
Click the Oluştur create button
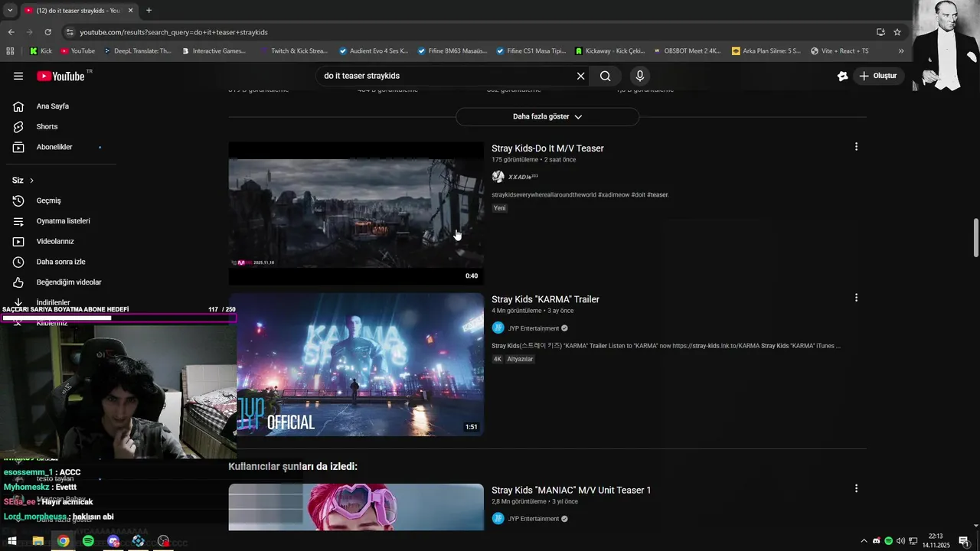click(x=878, y=76)
